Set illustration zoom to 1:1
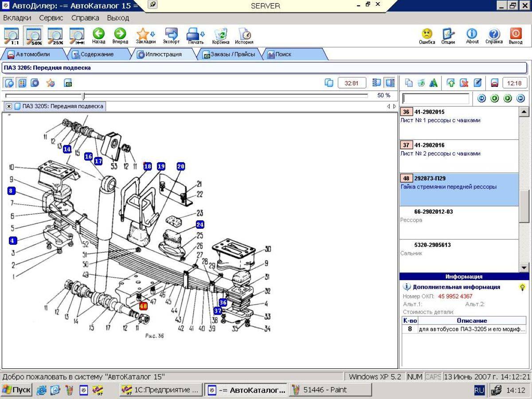The width and height of the screenshot is (532, 399). coord(12,35)
